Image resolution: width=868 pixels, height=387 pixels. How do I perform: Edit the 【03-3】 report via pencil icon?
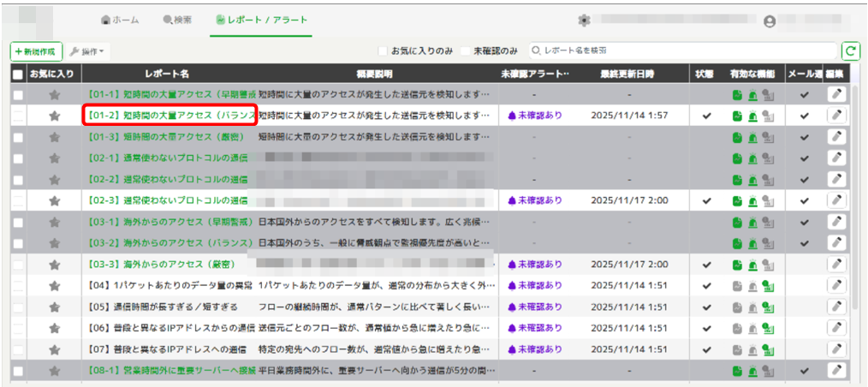click(x=836, y=264)
